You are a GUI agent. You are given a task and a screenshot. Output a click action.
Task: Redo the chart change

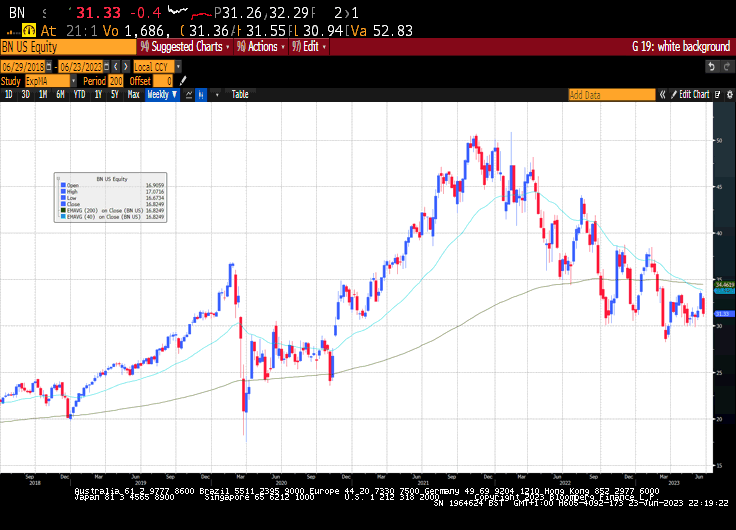727,67
